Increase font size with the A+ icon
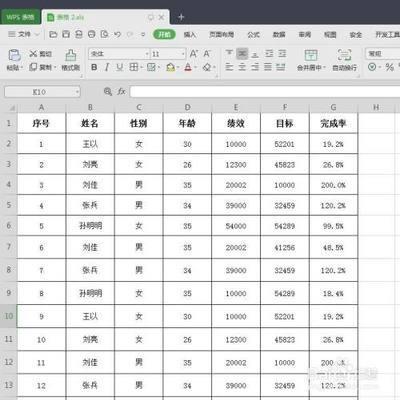 click(x=194, y=53)
